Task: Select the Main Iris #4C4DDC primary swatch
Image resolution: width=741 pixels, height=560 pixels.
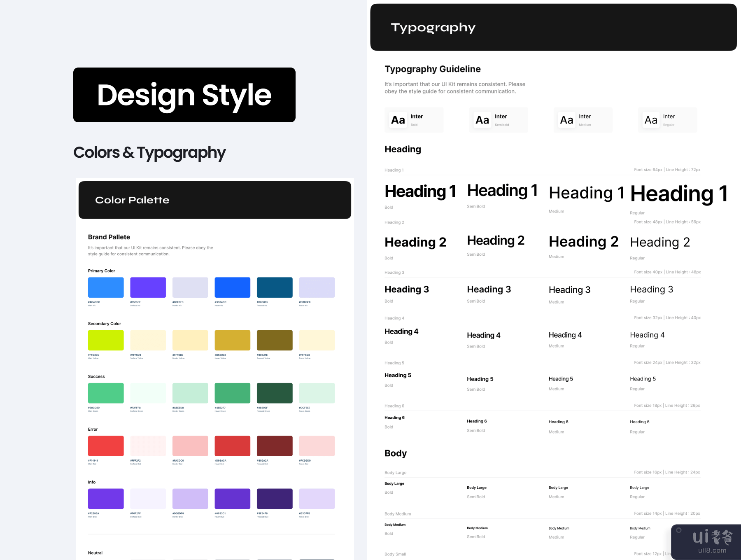Action: tap(106, 287)
